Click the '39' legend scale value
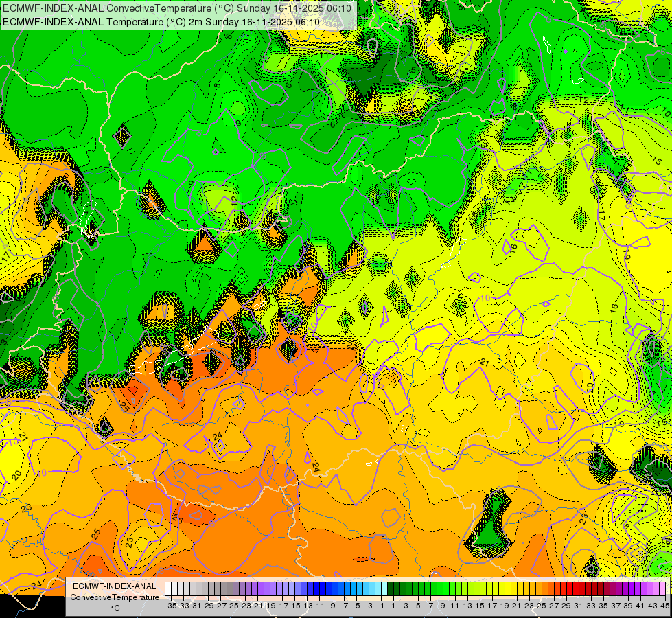Screen dimensions: 672x618 coord(628,606)
